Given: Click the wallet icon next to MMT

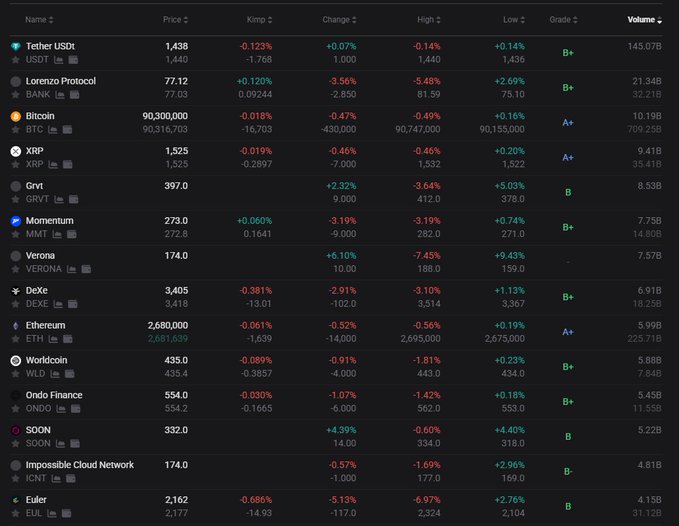Looking at the screenshot, I should [x=71, y=234].
